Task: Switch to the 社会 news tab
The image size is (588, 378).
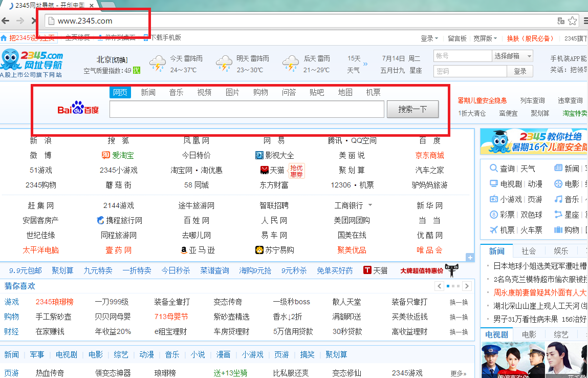Action: point(529,251)
